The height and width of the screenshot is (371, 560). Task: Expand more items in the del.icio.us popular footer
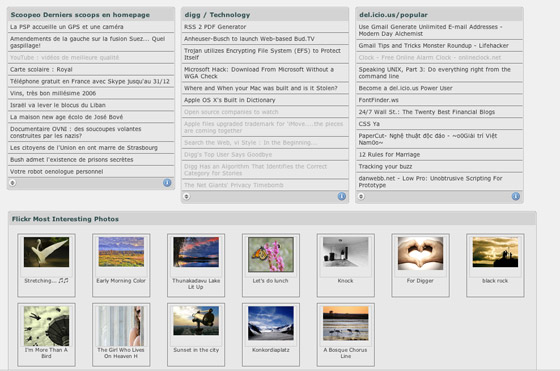[361, 196]
